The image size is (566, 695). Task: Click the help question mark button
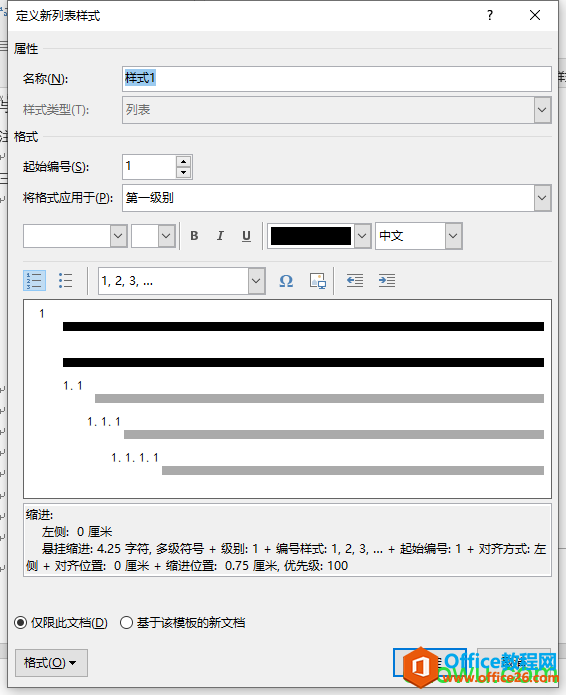tap(490, 16)
